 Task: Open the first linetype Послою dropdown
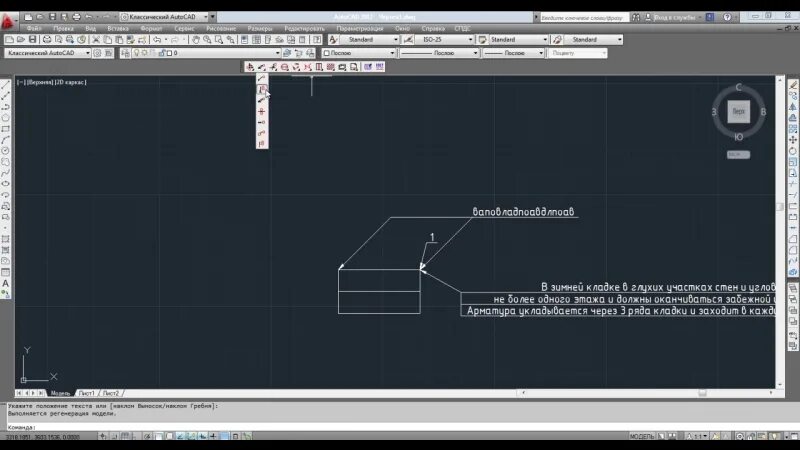[439, 53]
